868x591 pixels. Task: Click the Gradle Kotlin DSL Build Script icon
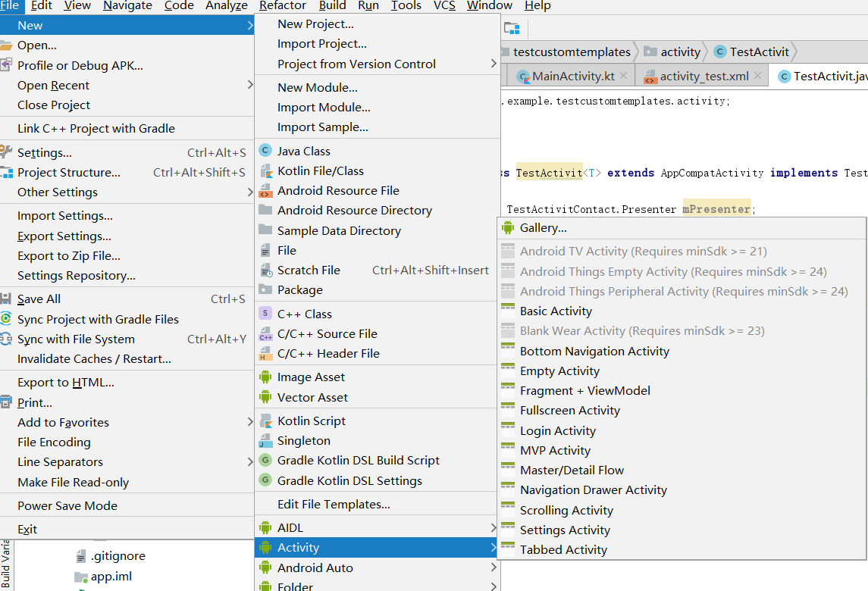(x=266, y=460)
